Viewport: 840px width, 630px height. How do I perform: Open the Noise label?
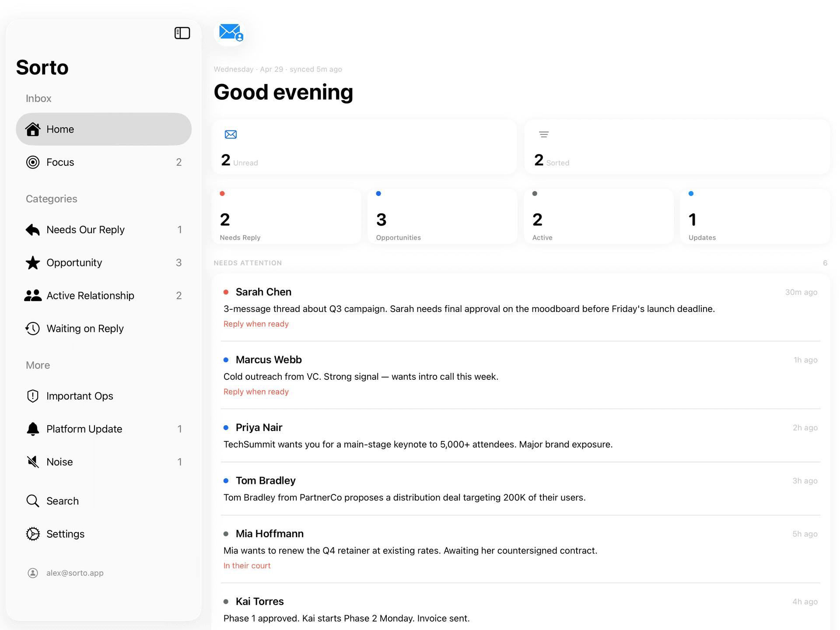click(60, 462)
